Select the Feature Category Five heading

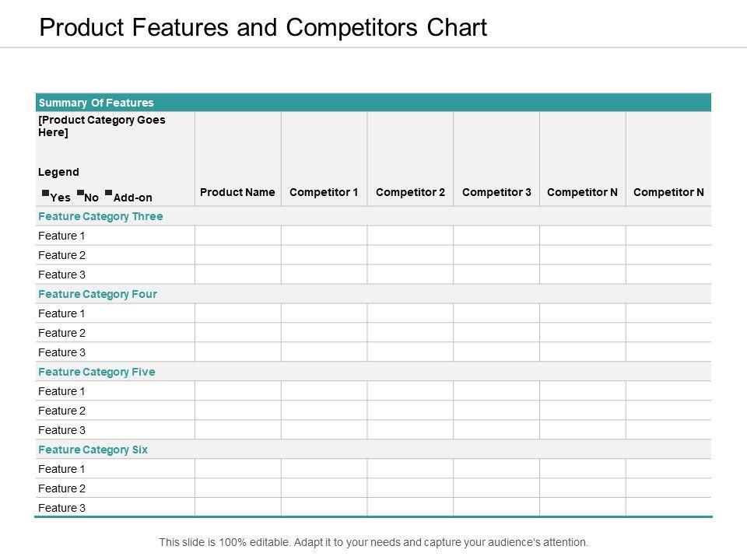[96, 372]
